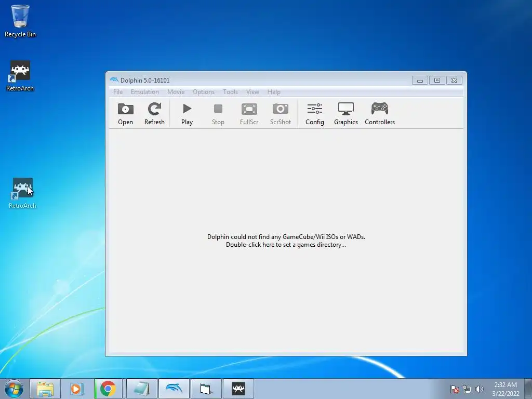
Task: Close the Dolphin window
Action: (454, 81)
